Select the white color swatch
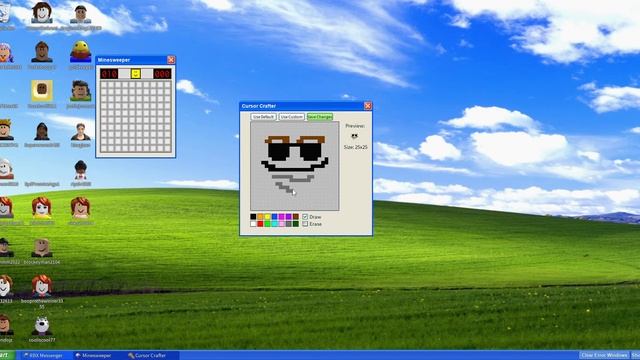Viewport: 640px width, 360px height. tap(253, 224)
